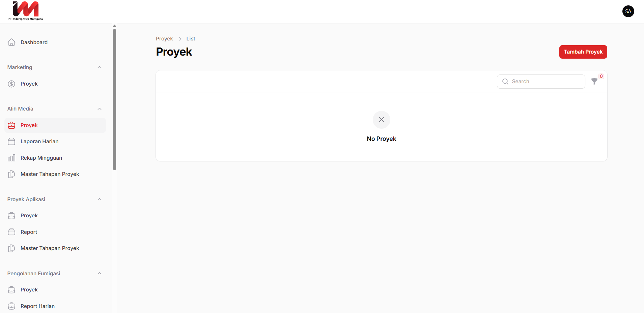Click the sidebar vertical scrollbar

(x=114, y=99)
